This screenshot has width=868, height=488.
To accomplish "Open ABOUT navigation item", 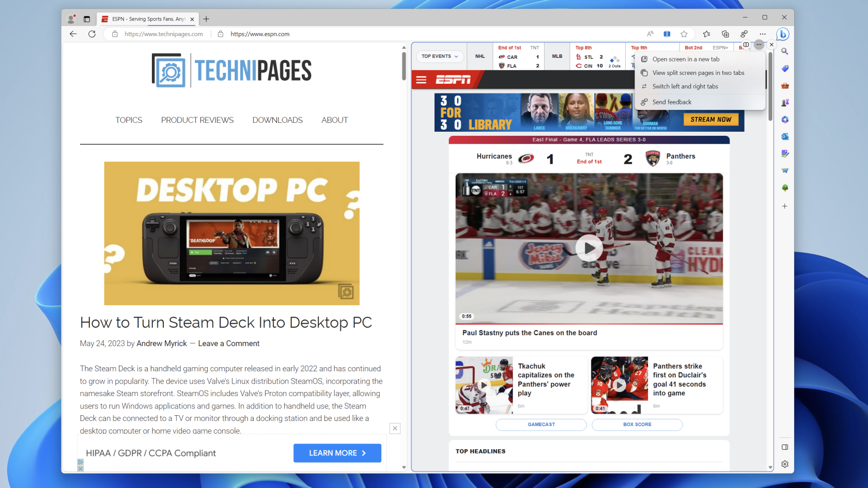I will point(335,120).
